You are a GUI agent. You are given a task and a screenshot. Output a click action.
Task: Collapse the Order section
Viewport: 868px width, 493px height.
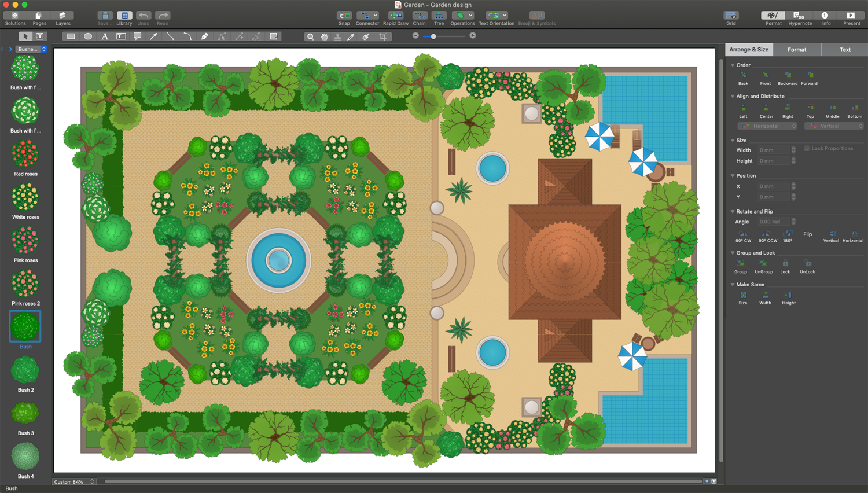coord(733,65)
